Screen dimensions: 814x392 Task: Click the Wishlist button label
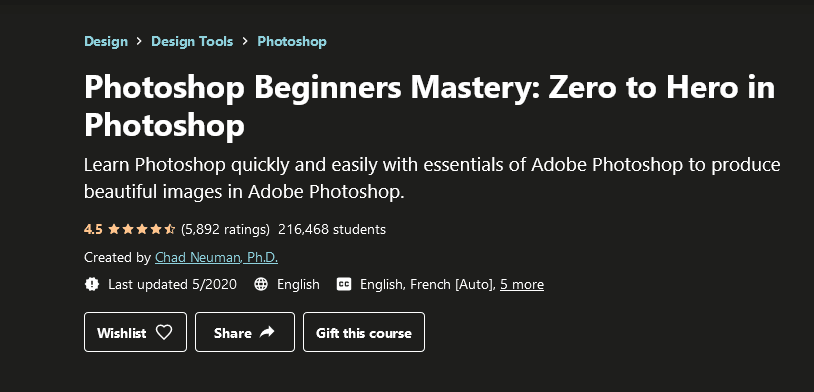[121, 333]
